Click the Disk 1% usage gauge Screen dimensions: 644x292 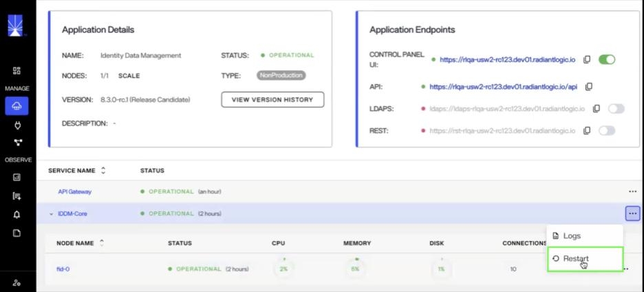coord(441,269)
